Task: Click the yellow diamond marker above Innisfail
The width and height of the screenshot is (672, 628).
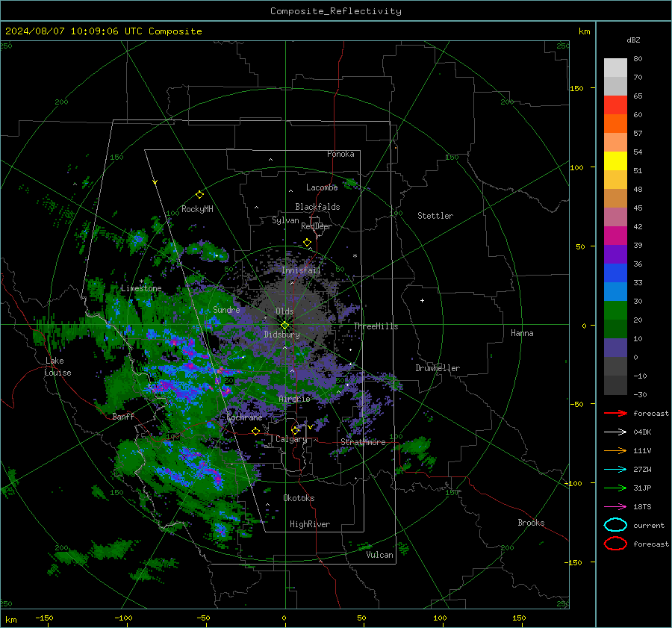Action: [307, 243]
